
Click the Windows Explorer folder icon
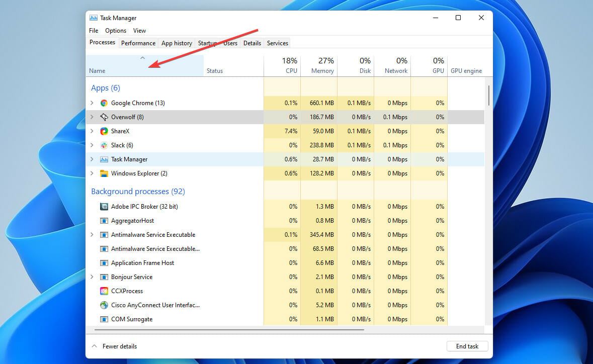coord(104,173)
